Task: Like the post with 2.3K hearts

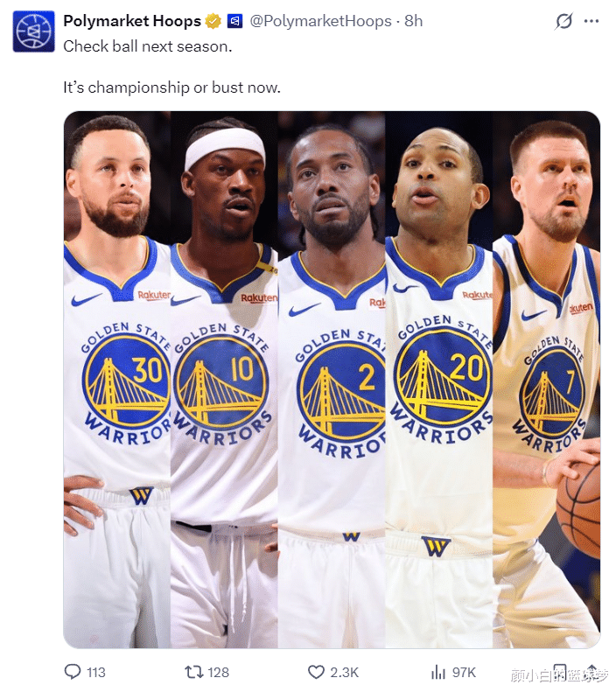Action: click(x=316, y=672)
